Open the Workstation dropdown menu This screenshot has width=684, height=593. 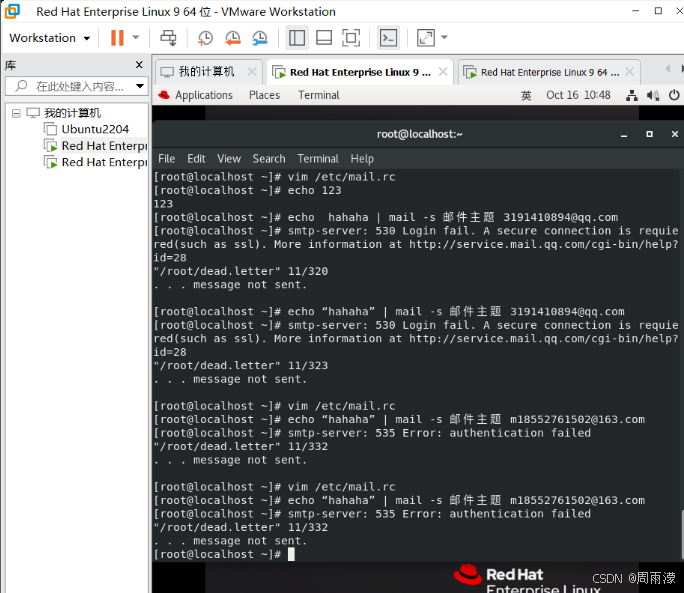[50, 38]
